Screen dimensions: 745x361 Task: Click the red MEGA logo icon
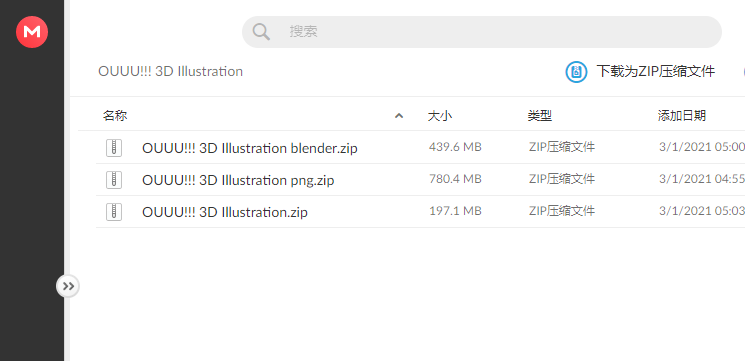click(32, 32)
